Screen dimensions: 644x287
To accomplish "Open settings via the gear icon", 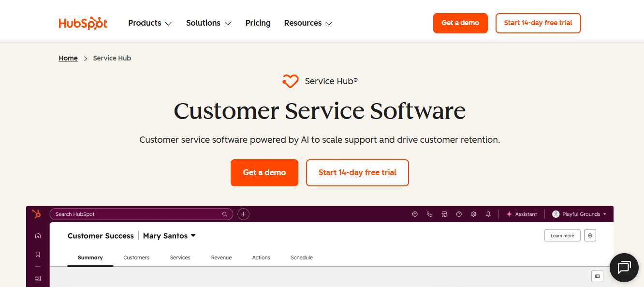I will [473, 214].
